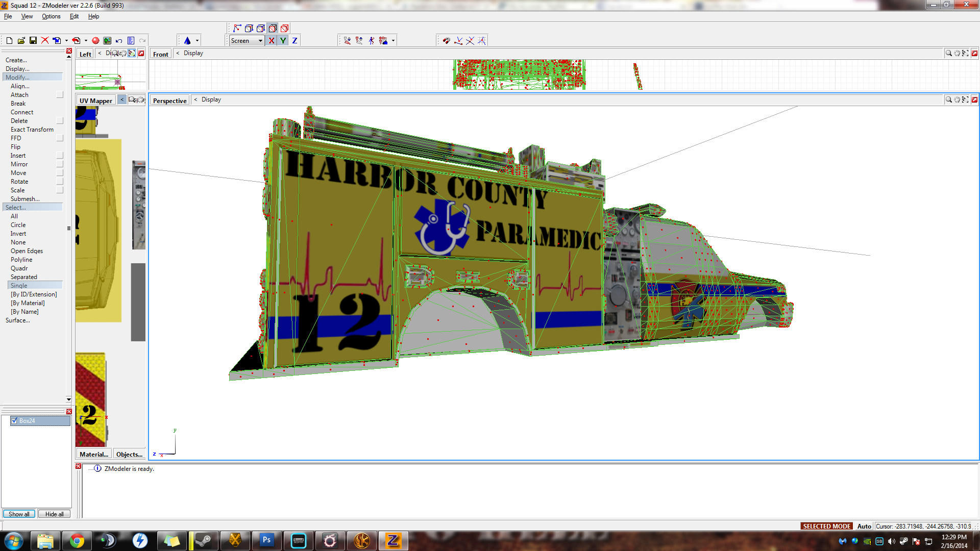Expand the Import icon dropdown arrow

pos(66,41)
